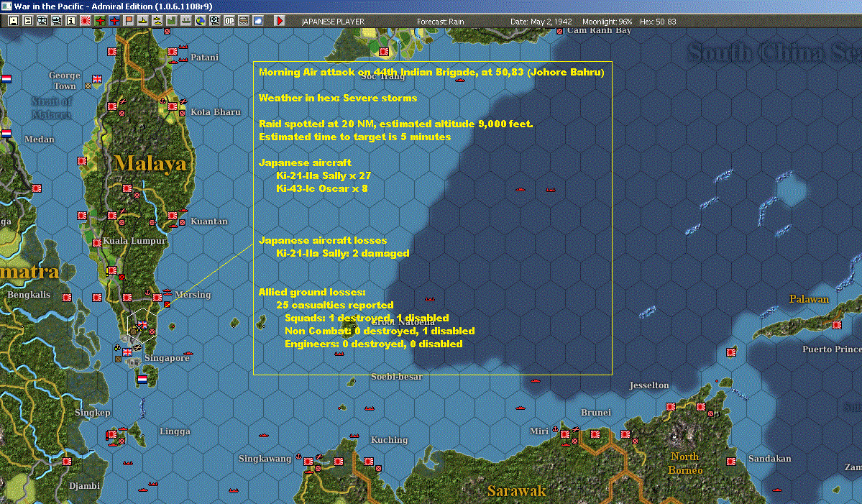Viewport: 862px width, 504px height.
Task: Click the globe toolbar icon
Action: (200, 21)
